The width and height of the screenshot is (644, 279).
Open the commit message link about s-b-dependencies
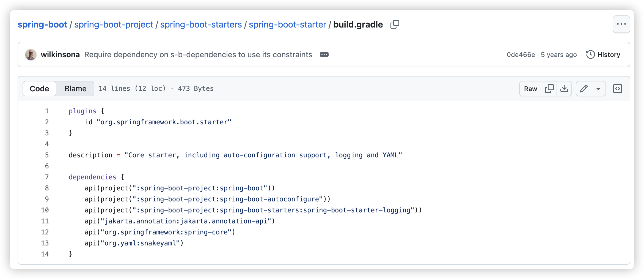pos(198,54)
